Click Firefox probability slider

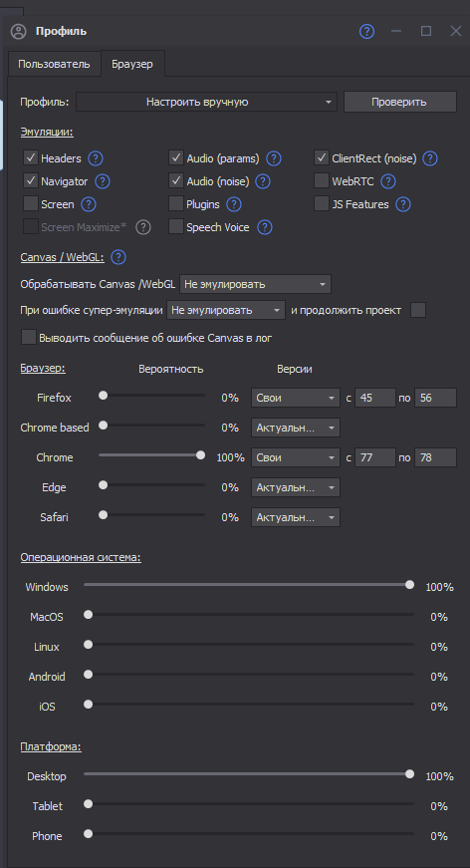[151, 396]
